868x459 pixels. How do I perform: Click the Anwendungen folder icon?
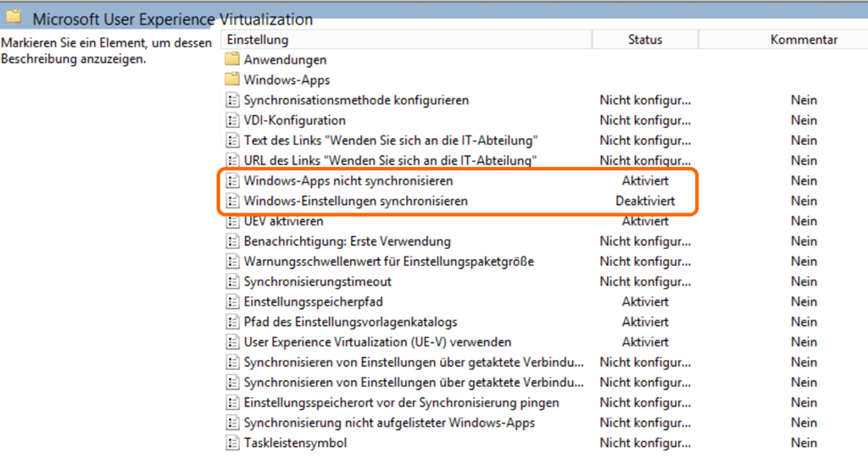point(232,60)
